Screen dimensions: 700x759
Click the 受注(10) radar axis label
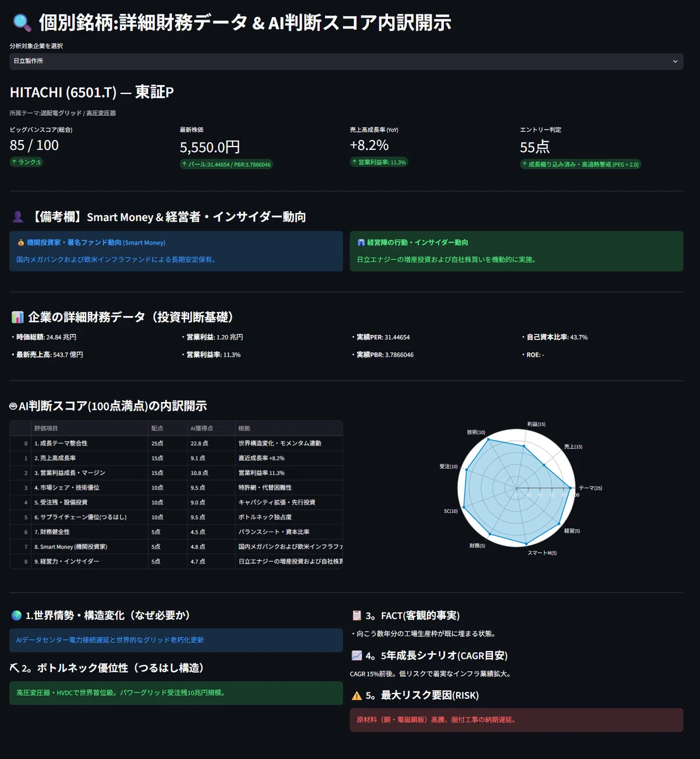[449, 467]
